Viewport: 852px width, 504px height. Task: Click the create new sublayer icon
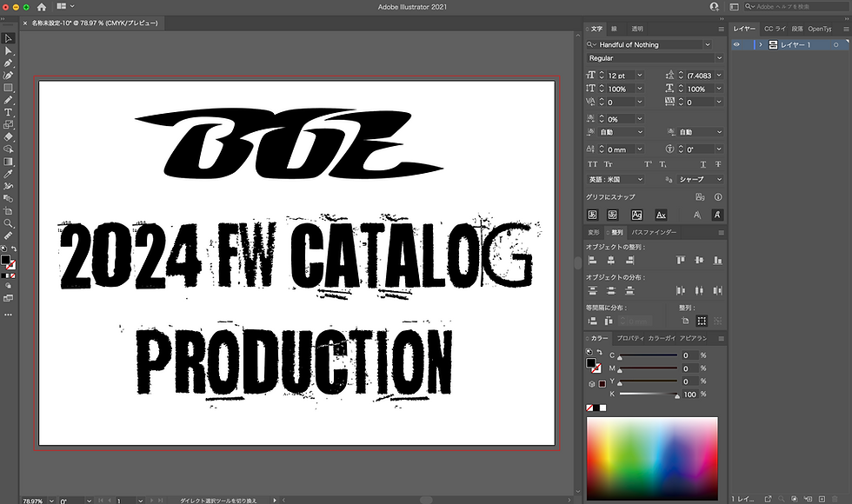(808, 499)
